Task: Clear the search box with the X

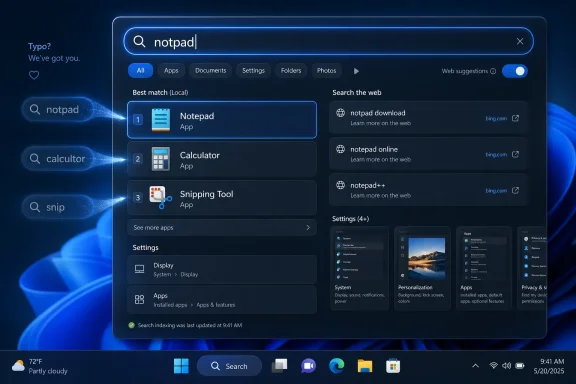Action: 520,42
